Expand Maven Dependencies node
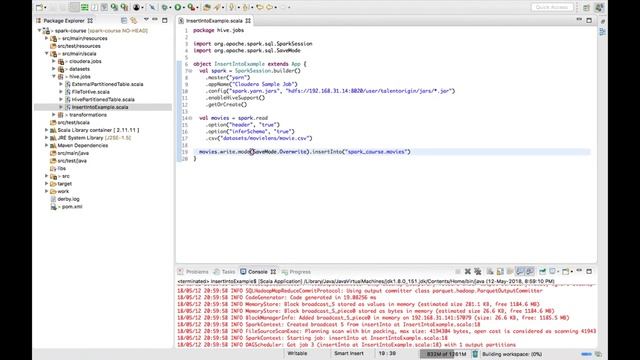Viewport: 640px width, 360px height. tap(47, 145)
